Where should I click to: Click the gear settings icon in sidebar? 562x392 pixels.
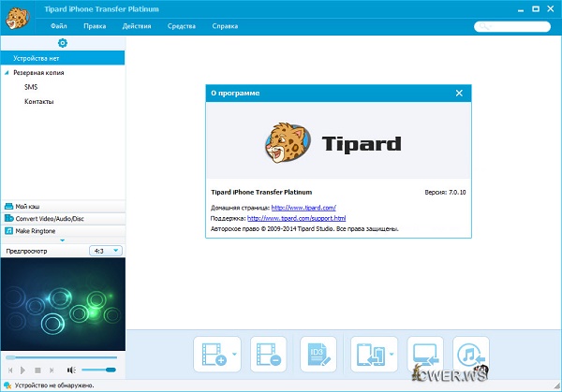(x=62, y=43)
